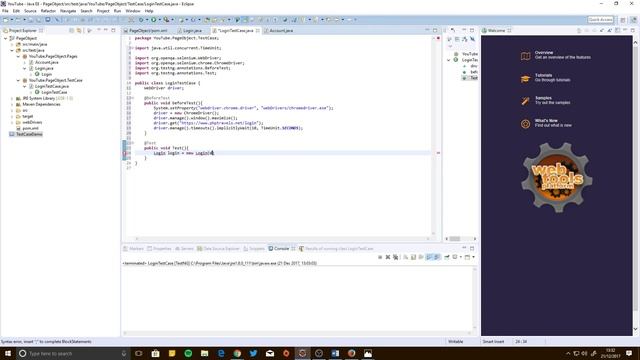
Task: Switch to the PageObject/pom.xml editor tab
Action: 148,31
